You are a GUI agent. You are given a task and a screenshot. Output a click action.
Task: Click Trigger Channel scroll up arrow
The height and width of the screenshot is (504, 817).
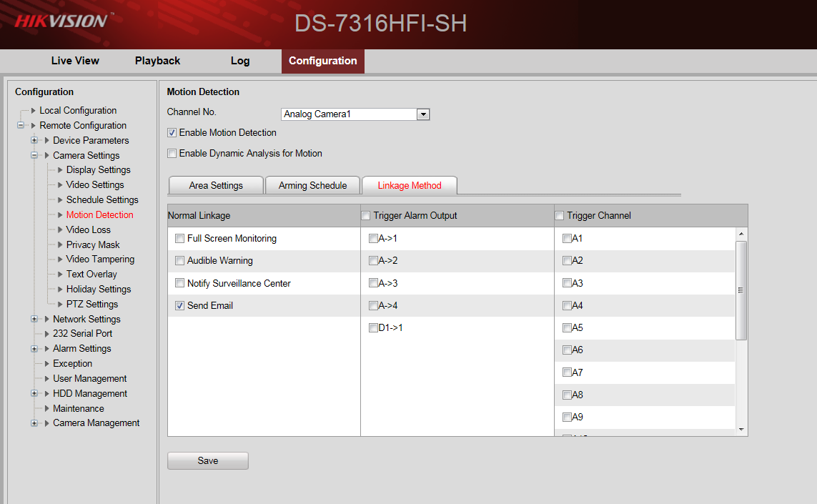tap(741, 234)
